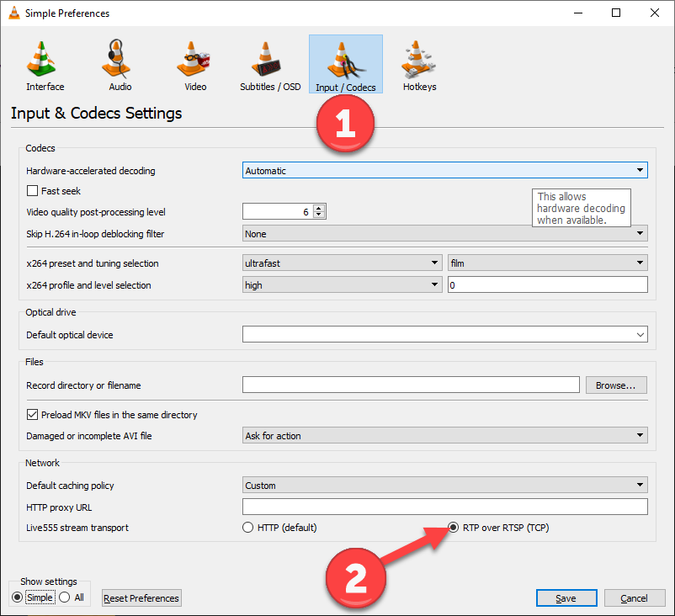Screen dimensions: 675x616
Task: Select the Input / Codecs icon
Action: 345,63
